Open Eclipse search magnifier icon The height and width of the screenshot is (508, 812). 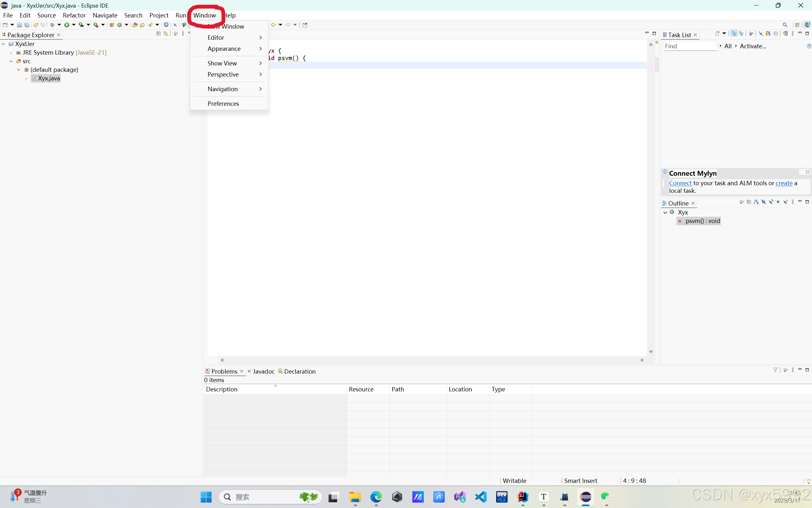[x=785, y=25]
